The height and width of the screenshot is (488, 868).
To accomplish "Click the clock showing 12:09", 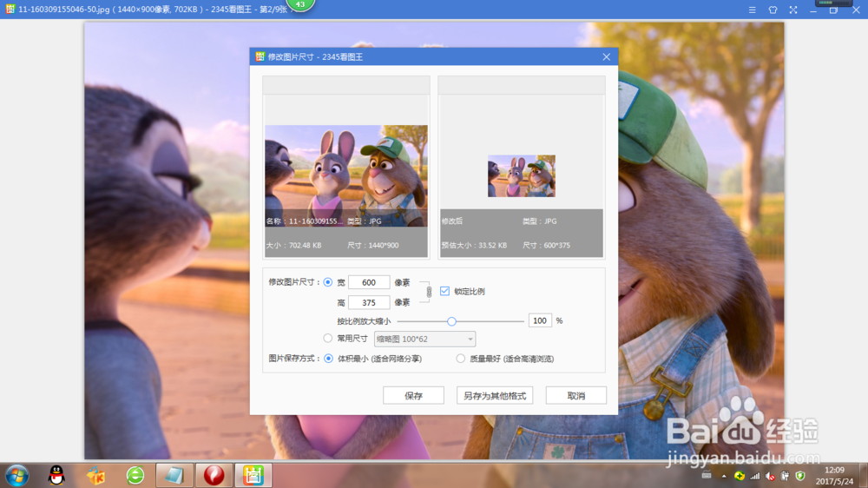I will (x=835, y=470).
